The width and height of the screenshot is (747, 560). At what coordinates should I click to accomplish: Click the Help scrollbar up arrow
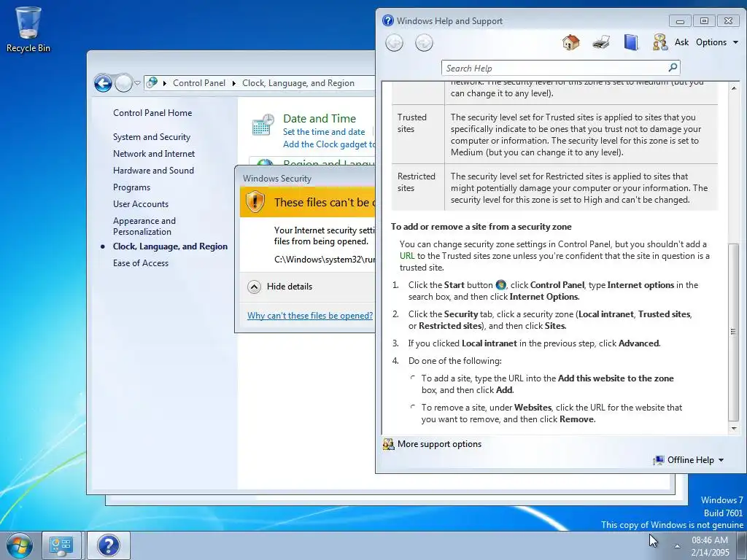coord(734,87)
